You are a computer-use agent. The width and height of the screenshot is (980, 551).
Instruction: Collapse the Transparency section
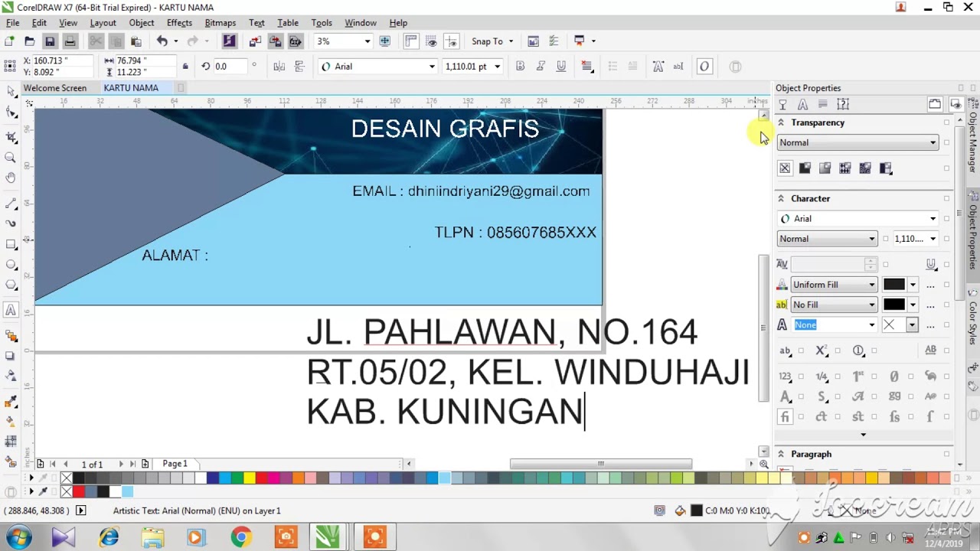[781, 122]
